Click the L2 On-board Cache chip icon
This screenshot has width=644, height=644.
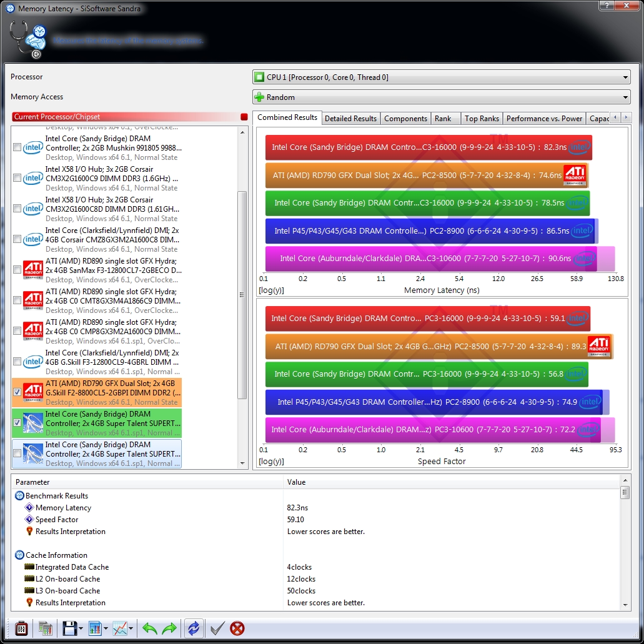tap(29, 578)
